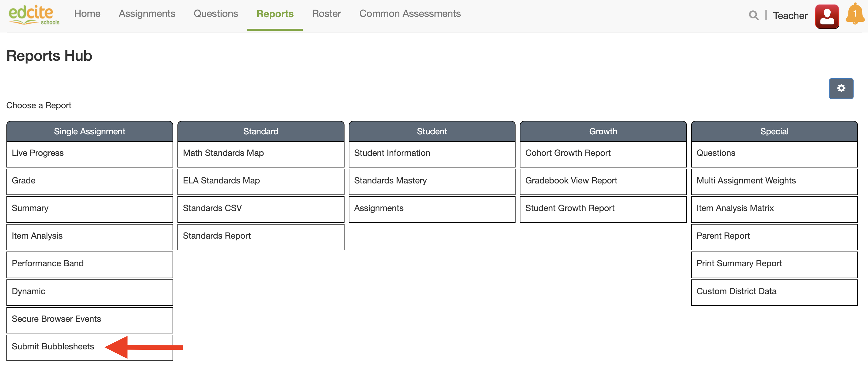Select the Live Progress report
Screen dimensions: 868x373
[37, 153]
